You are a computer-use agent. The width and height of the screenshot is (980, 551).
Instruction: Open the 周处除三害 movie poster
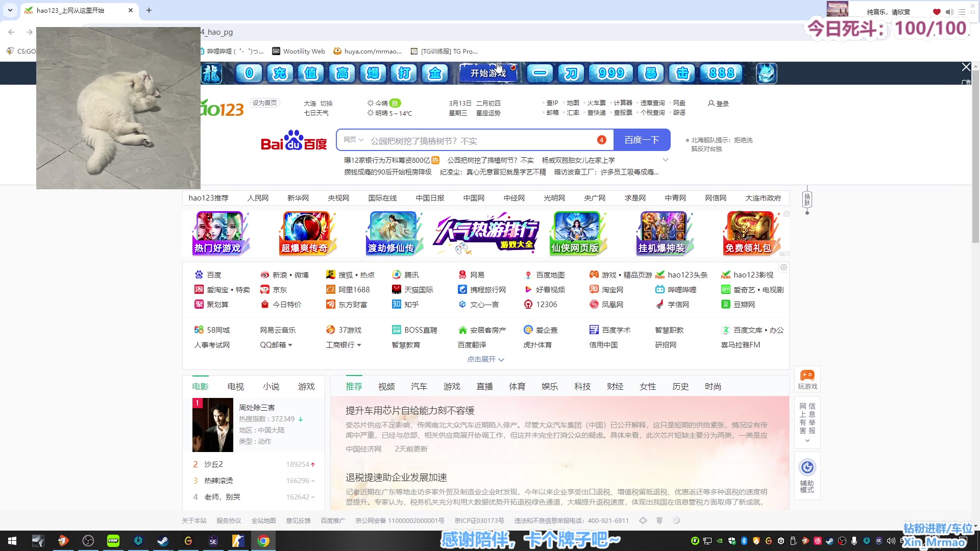pyautogui.click(x=212, y=424)
